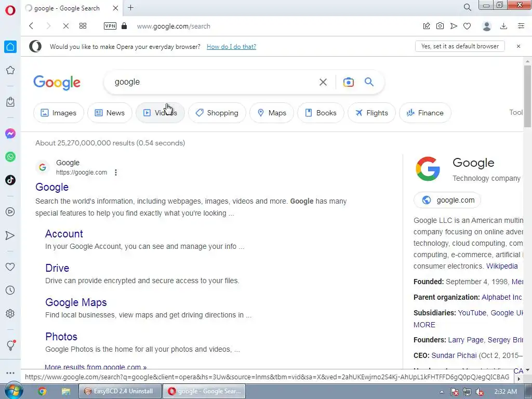Open the Photos sitelink
This screenshot has height=399, width=532.
[61, 337]
